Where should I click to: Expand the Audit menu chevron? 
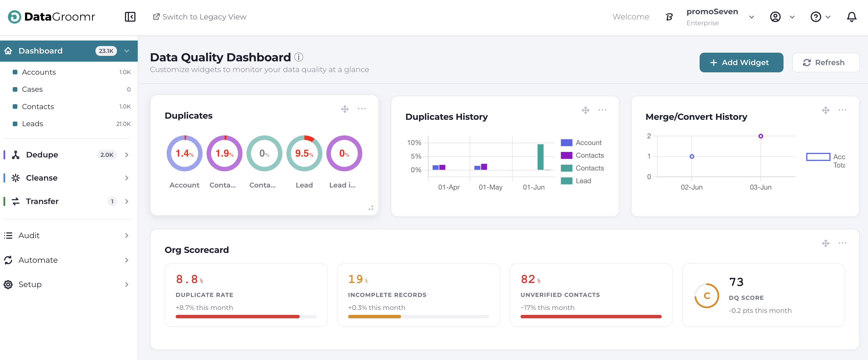(127, 235)
